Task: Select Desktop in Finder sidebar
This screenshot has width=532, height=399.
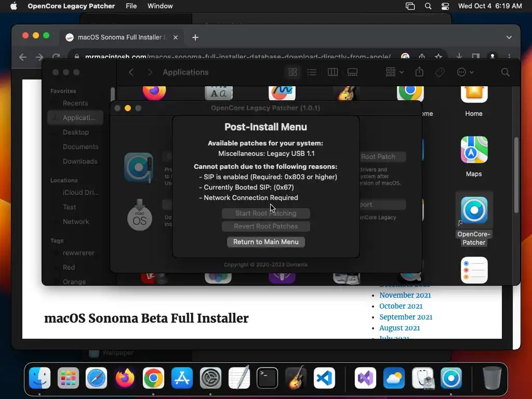Action: 75,132
